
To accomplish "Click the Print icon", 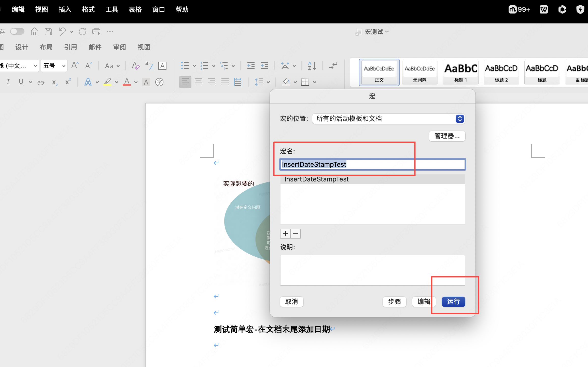I will [96, 32].
